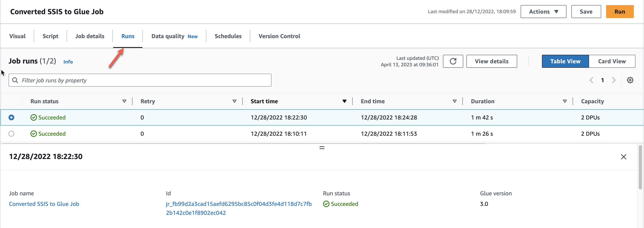
Task: Open the Data quality tab
Action: click(174, 36)
